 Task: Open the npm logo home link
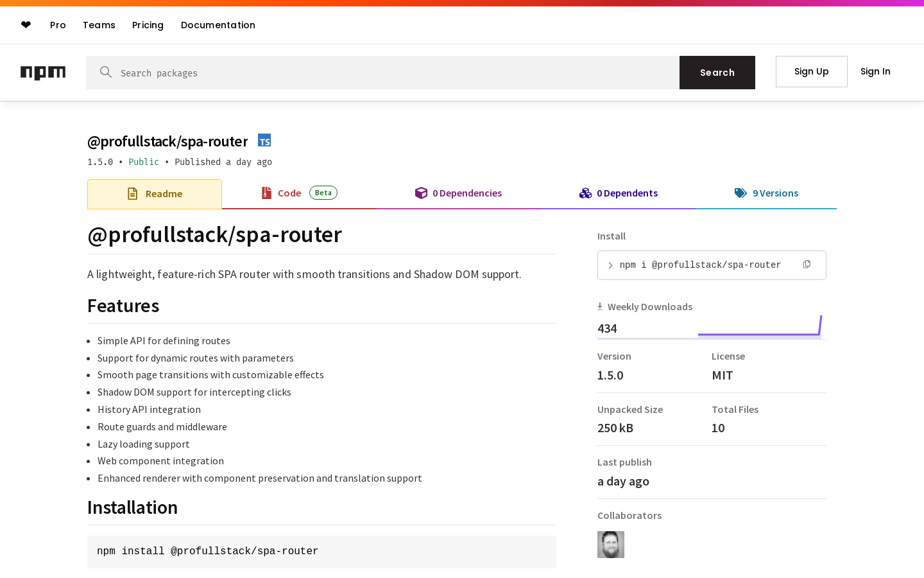43,73
